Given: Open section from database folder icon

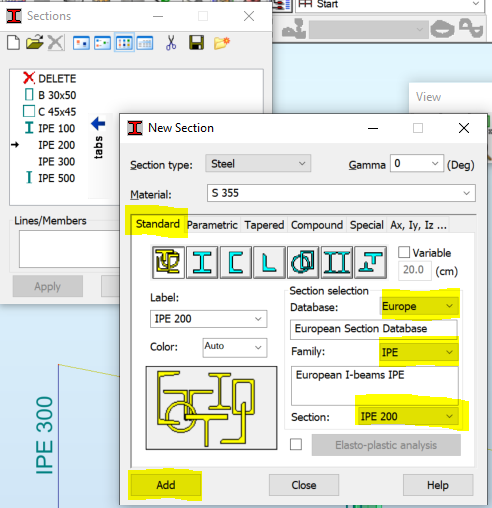Looking at the screenshot, I should pos(35,43).
